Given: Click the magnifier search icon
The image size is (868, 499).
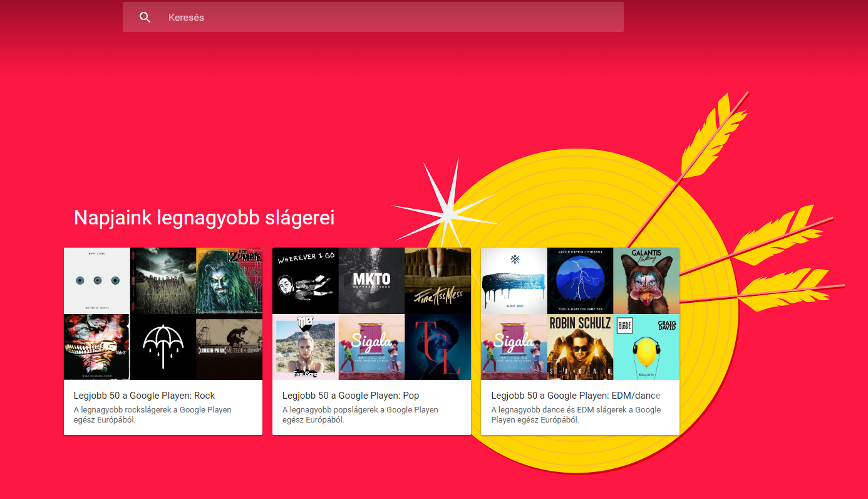Looking at the screenshot, I should coord(145,18).
